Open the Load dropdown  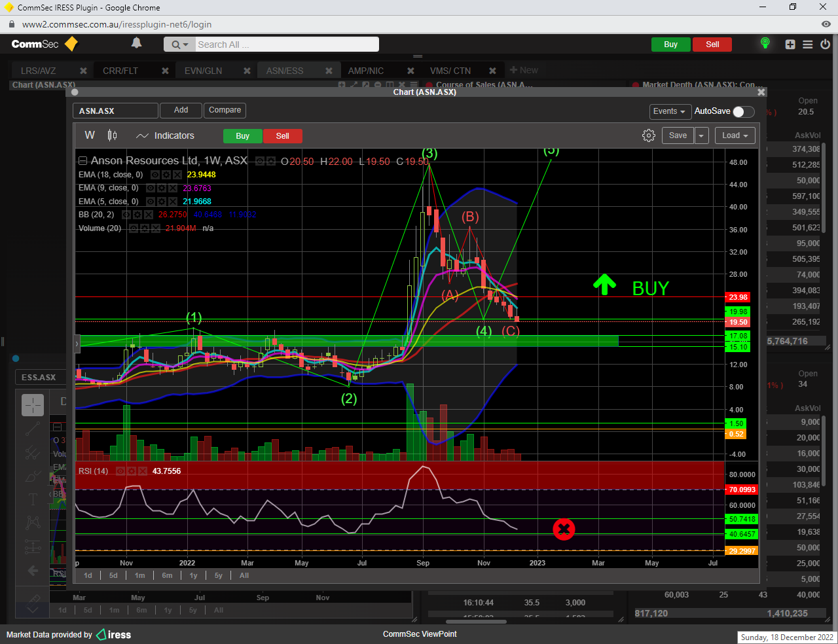tap(735, 135)
